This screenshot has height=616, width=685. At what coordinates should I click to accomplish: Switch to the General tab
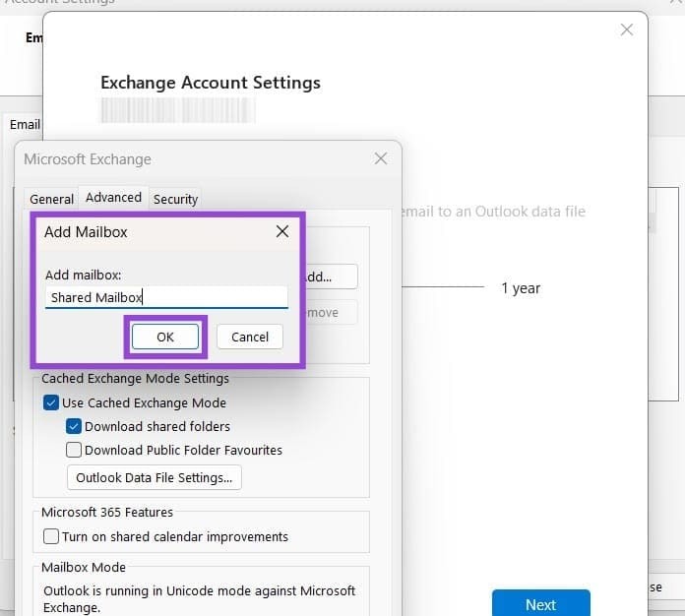click(51, 199)
